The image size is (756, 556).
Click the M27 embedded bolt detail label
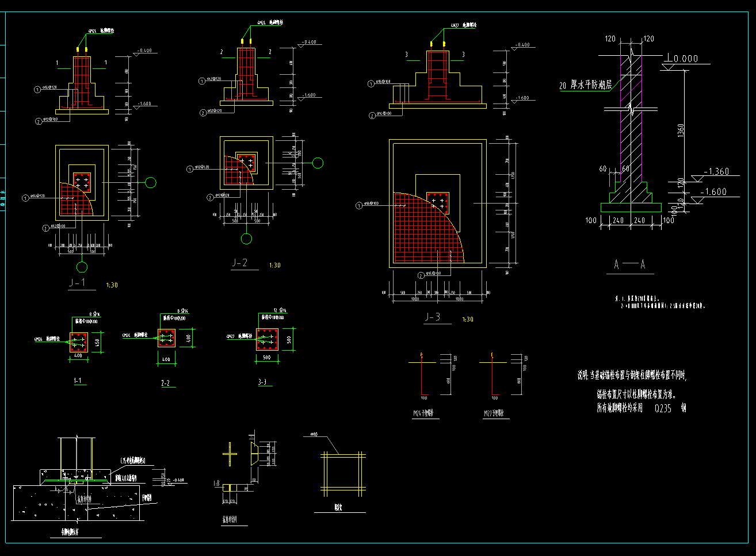pos(494,413)
